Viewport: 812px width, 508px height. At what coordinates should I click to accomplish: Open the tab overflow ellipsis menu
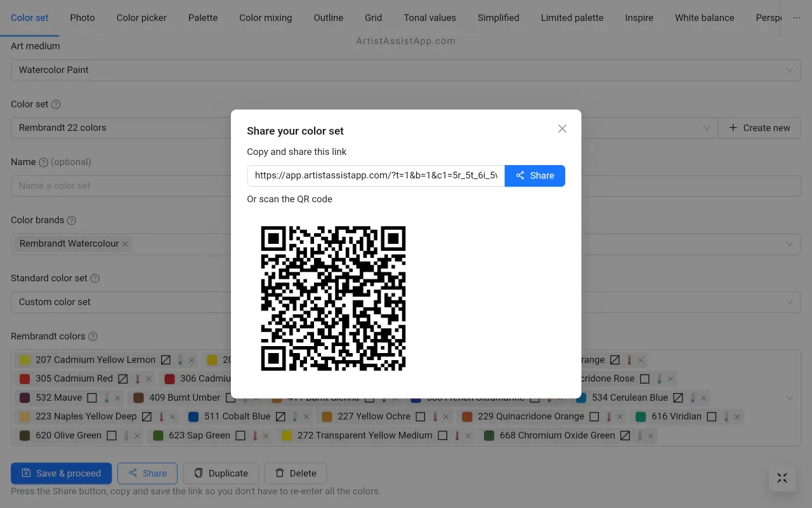[x=797, y=18]
